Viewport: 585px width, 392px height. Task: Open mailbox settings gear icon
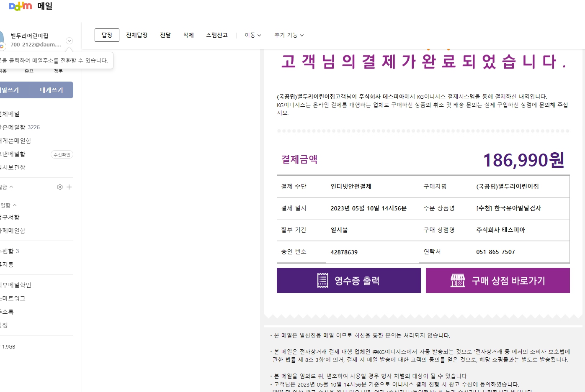60,187
